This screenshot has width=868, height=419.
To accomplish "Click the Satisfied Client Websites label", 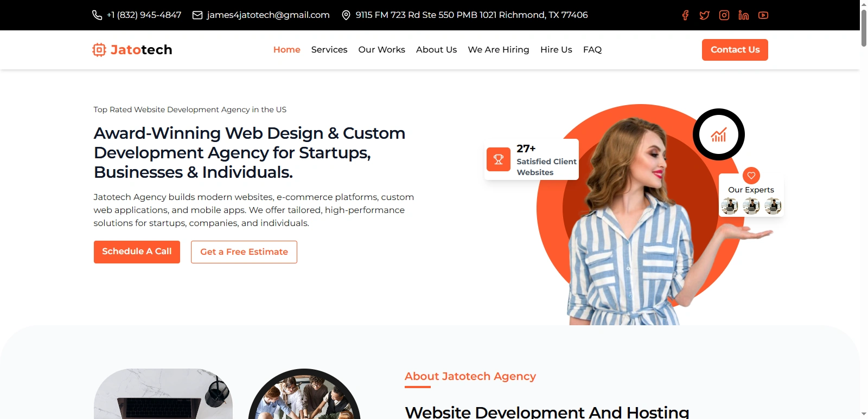I will [546, 167].
